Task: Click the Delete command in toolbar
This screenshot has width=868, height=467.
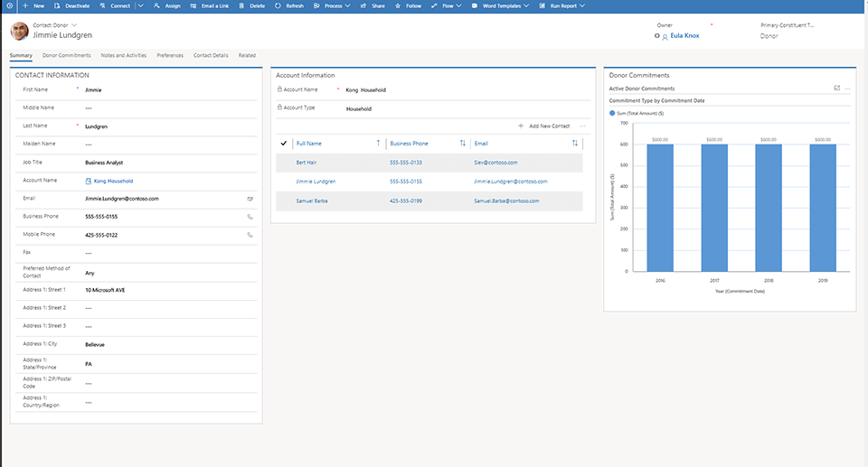Action: pos(252,5)
